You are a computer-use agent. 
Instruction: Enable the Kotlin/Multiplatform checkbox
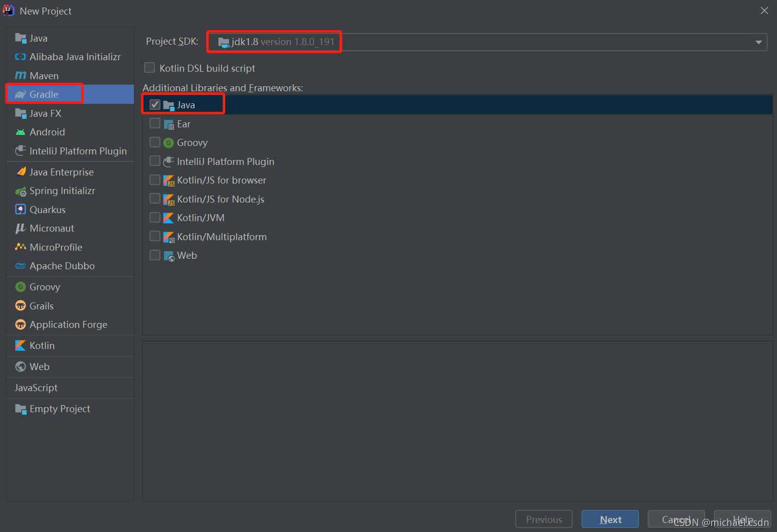coord(155,236)
